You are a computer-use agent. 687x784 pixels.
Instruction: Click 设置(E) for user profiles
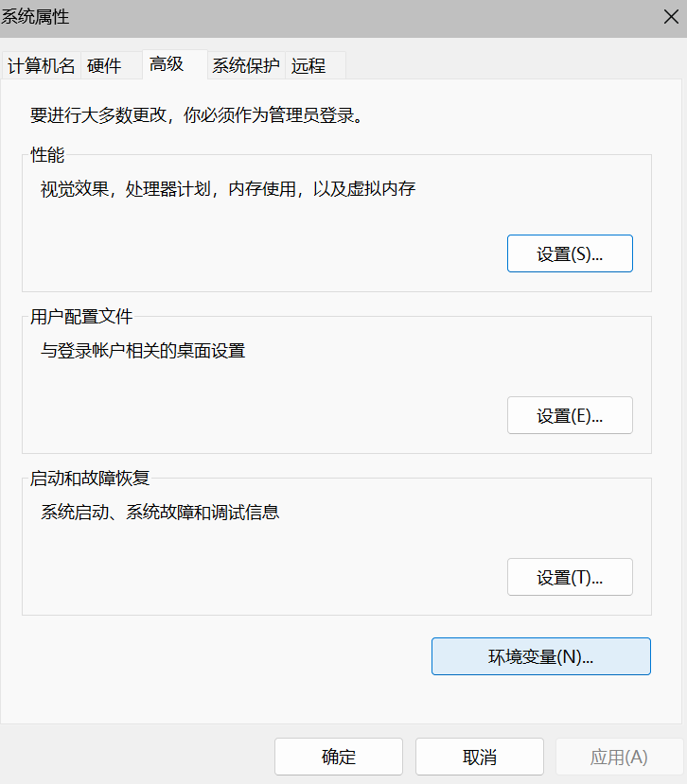[x=570, y=415]
